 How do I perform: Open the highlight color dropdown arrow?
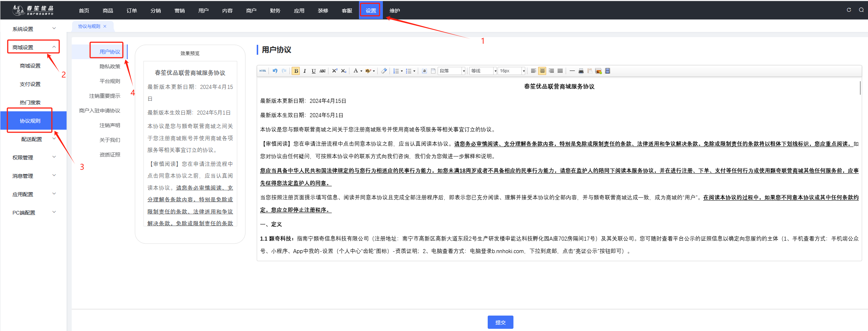pos(374,71)
